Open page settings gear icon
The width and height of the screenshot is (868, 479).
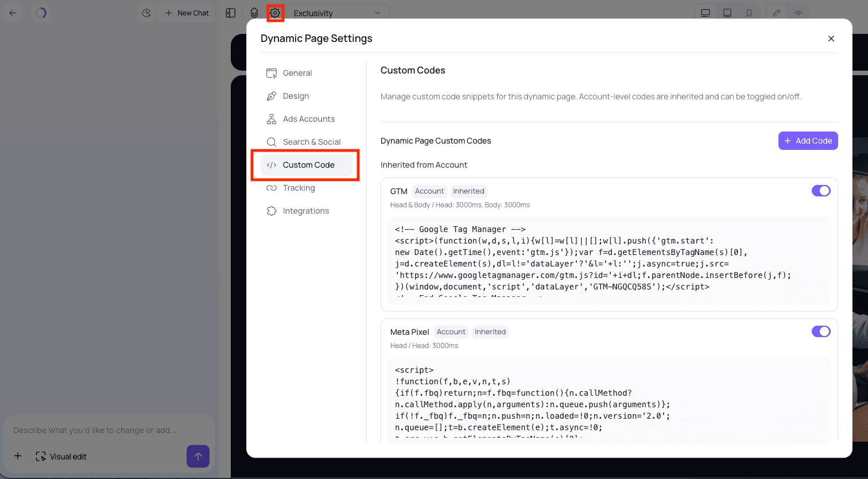coord(276,13)
